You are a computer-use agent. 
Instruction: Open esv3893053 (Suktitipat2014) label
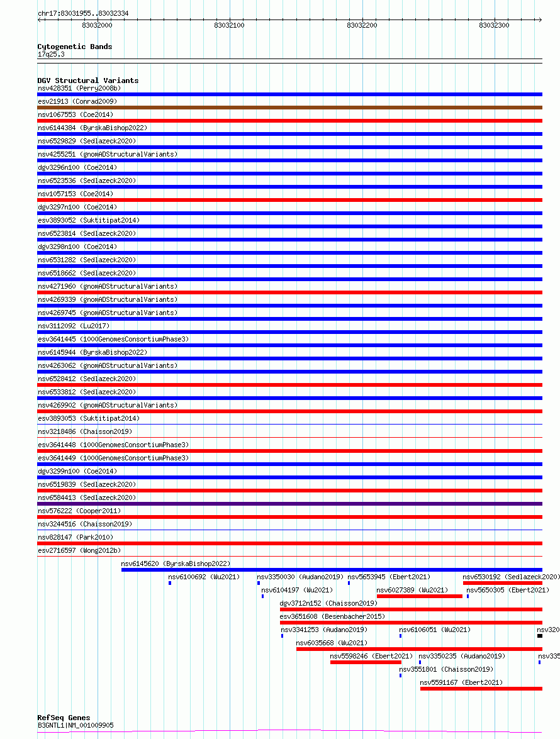(89, 418)
